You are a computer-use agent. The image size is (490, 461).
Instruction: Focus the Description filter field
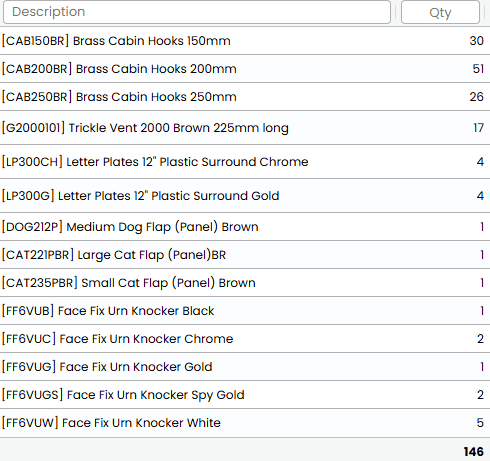click(197, 12)
